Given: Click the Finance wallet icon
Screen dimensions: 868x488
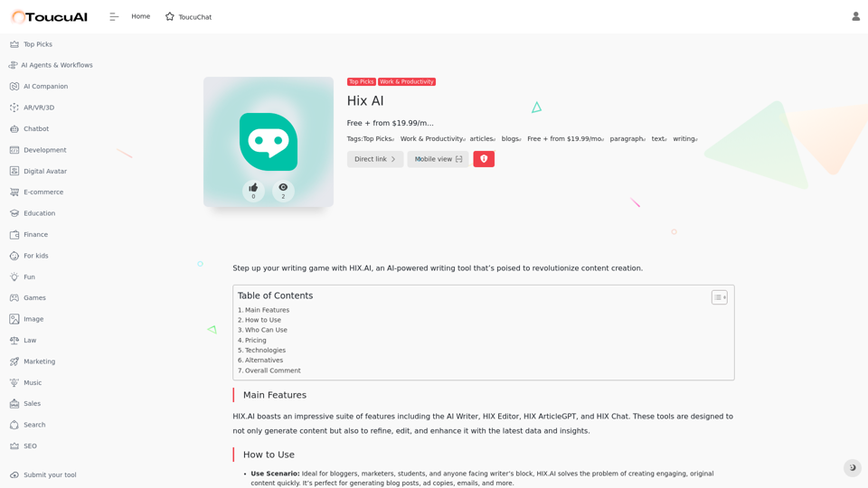Looking at the screenshot, I should (x=14, y=235).
